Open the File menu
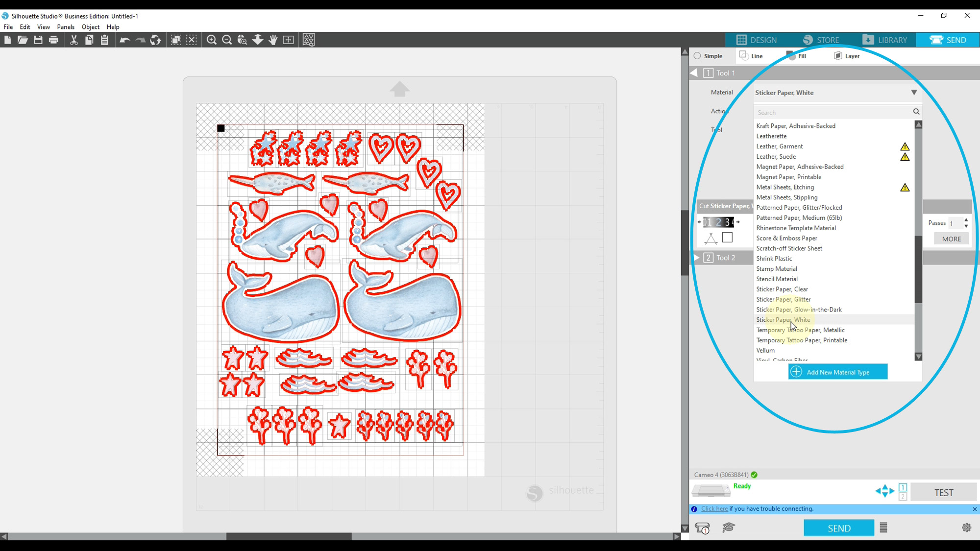 (x=8, y=27)
